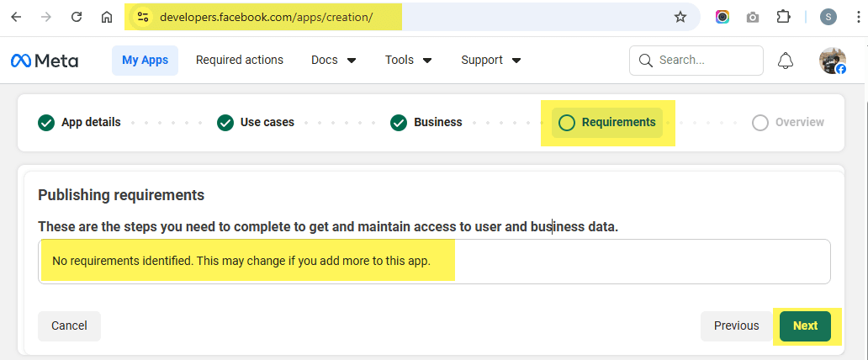Go to the Business step

[438, 123]
